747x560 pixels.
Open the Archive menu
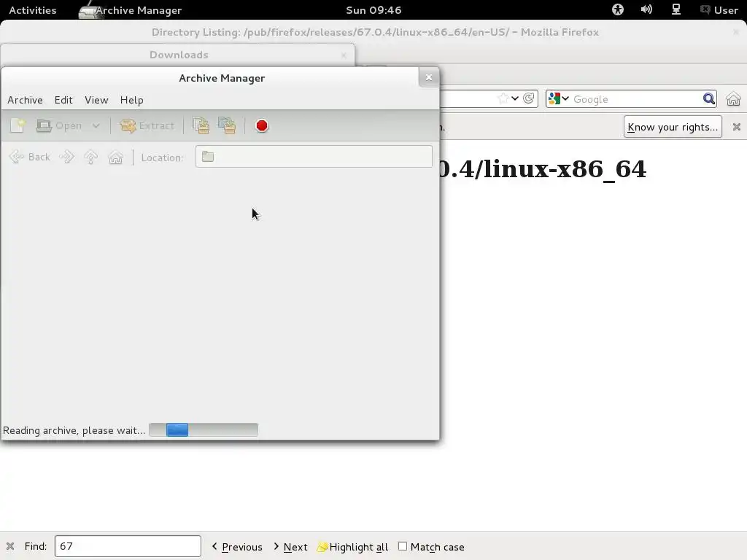(26, 100)
